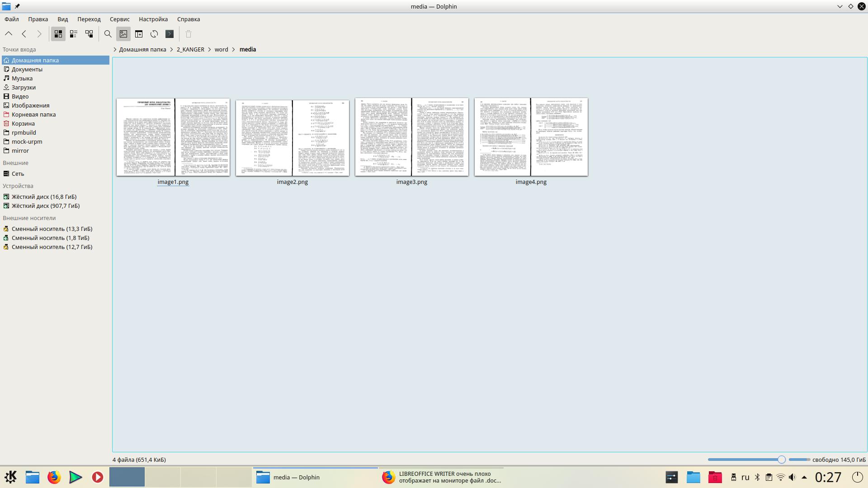Expand the arrow before Домашняя папка breadcrumb

(115, 50)
